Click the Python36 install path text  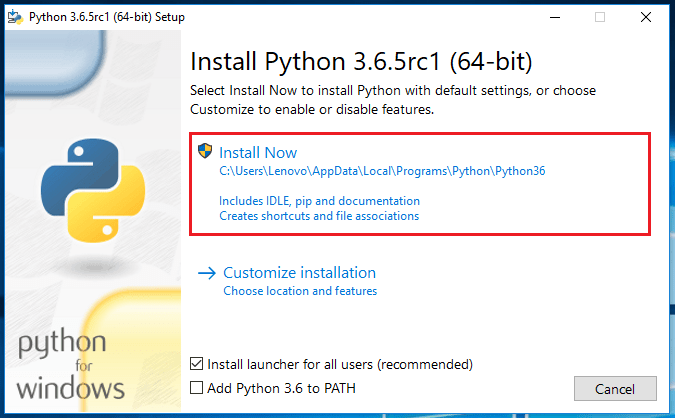(x=382, y=171)
